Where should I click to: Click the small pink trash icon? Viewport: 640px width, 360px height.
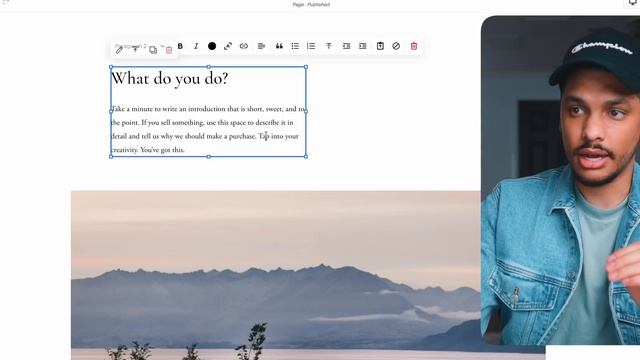(x=169, y=50)
